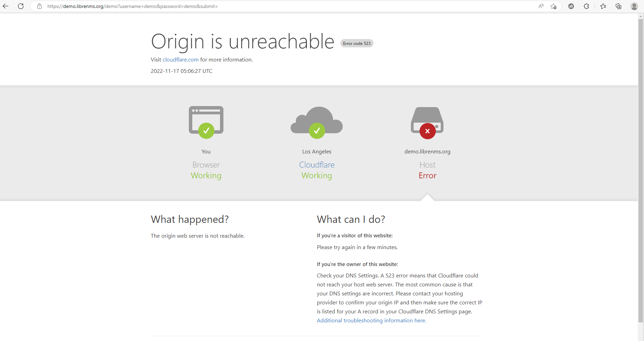Click the vertical scrollbar thumb
This screenshot has width=644, height=341.
pos(641,170)
